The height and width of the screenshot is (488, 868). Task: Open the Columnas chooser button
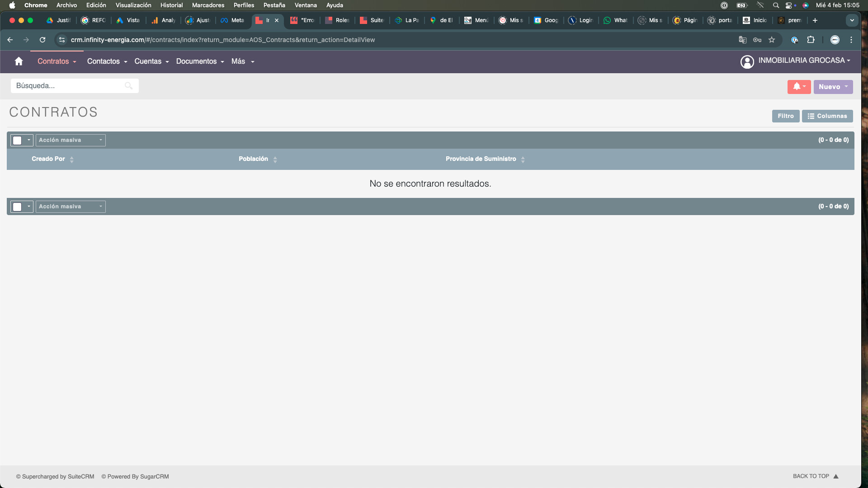827,116
